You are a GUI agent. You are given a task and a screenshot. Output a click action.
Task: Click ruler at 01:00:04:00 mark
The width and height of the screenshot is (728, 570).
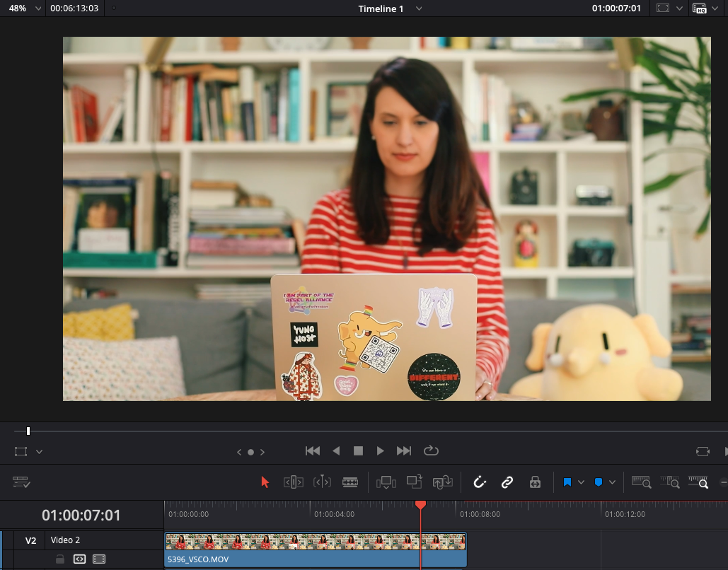click(x=334, y=514)
